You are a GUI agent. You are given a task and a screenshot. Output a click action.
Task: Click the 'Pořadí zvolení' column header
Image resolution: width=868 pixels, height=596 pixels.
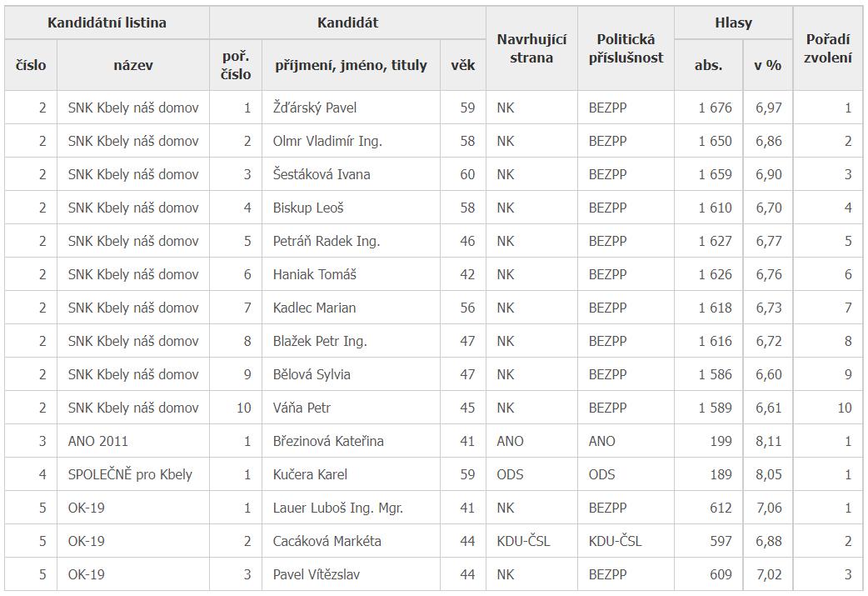click(829, 48)
